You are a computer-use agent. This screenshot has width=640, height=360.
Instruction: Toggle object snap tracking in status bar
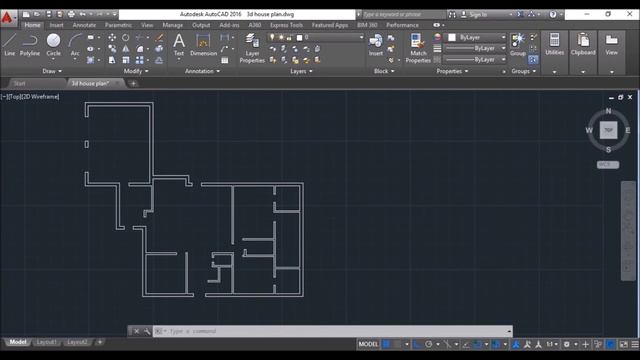click(x=466, y=344)
